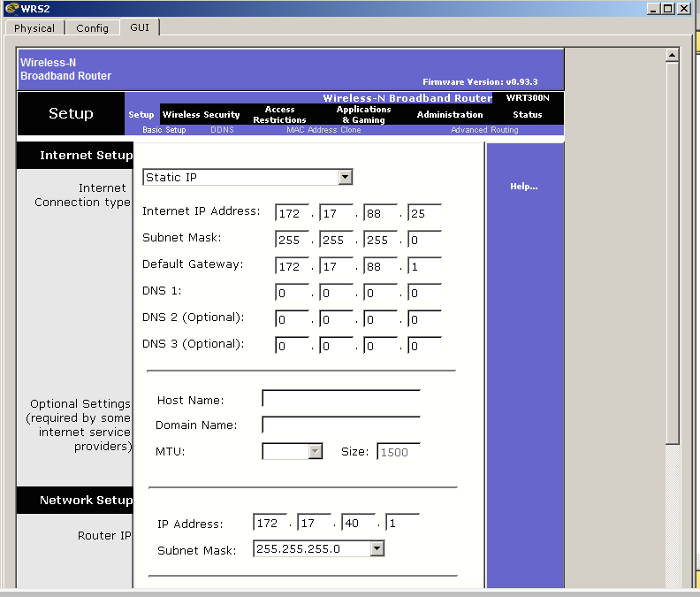
Task: Click the Domain Name field
Action: click(x=341, y=425)
